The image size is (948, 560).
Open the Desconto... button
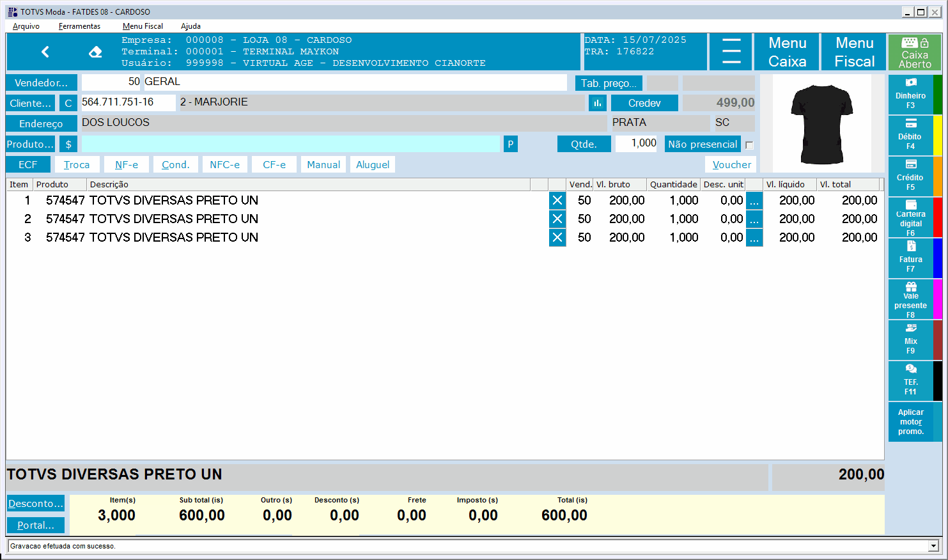(x=36, y=503)
